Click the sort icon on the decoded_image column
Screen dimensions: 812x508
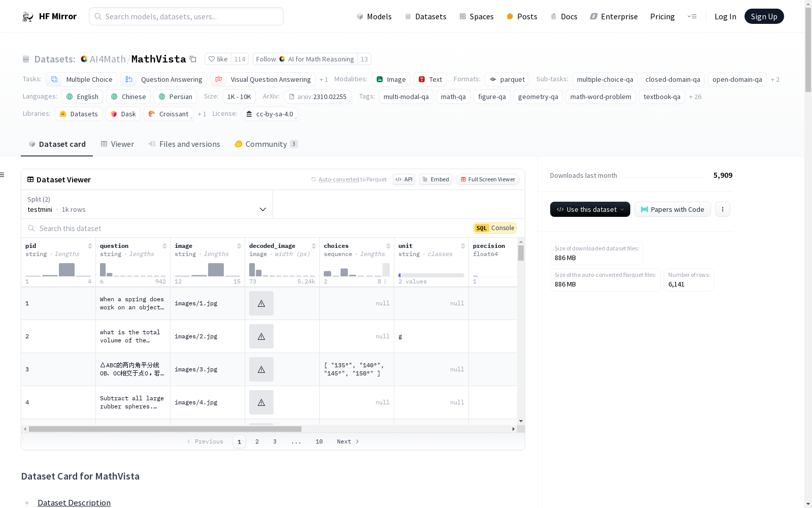pos(314,246)
